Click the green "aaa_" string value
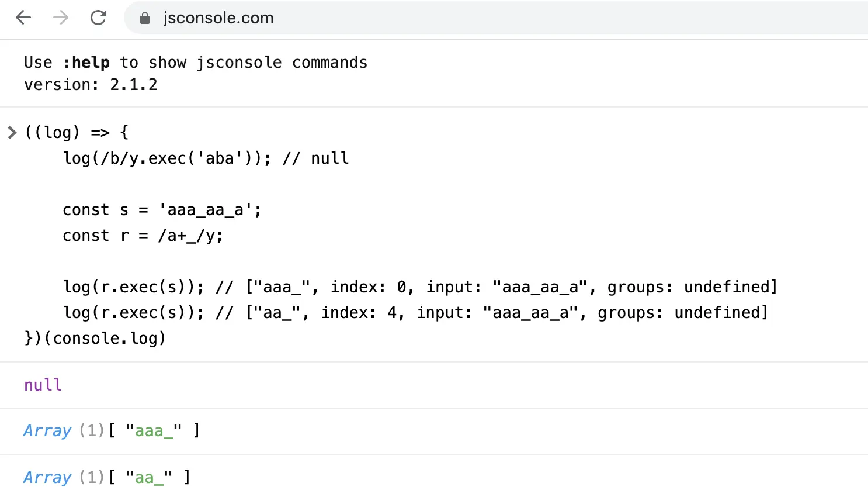 coord(154,431)
